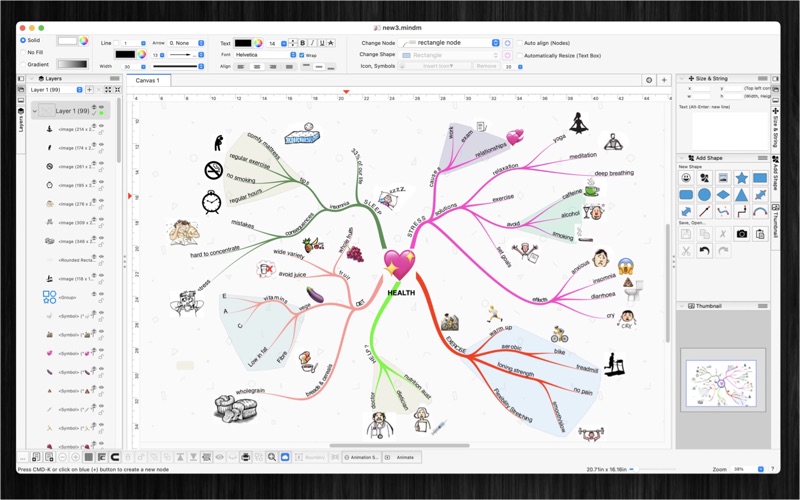Insert a symbol group shape
Screen dimensions: 800x500
point(705,178)
